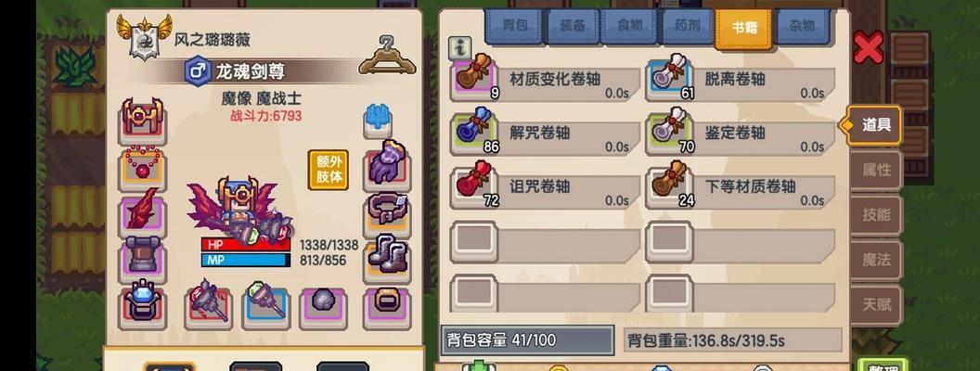The height and width of the screenshot is (371, 980).
Task: Open the 杂物 tab
Action: pos(802,26)
